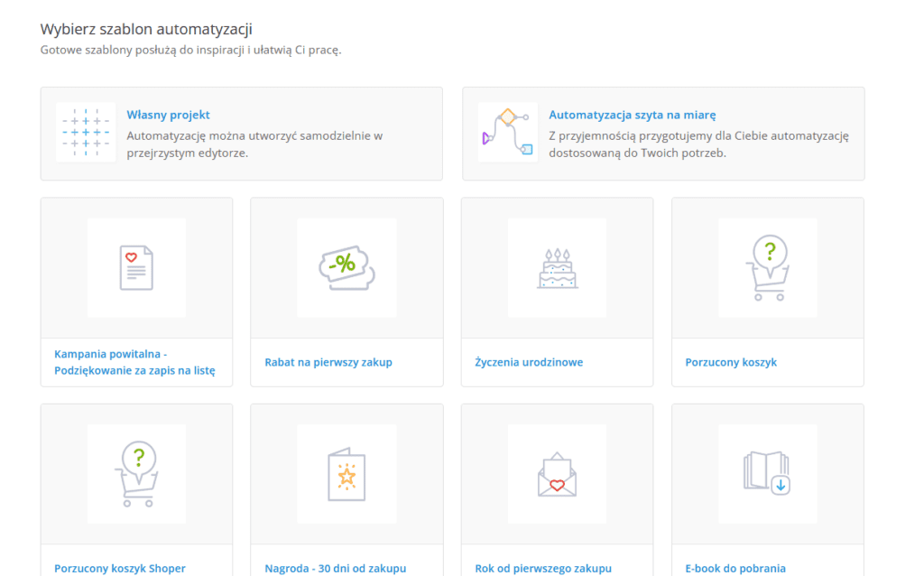Choose the birthday cake icon
Screen dimensions: 924x576
[557, 268]
